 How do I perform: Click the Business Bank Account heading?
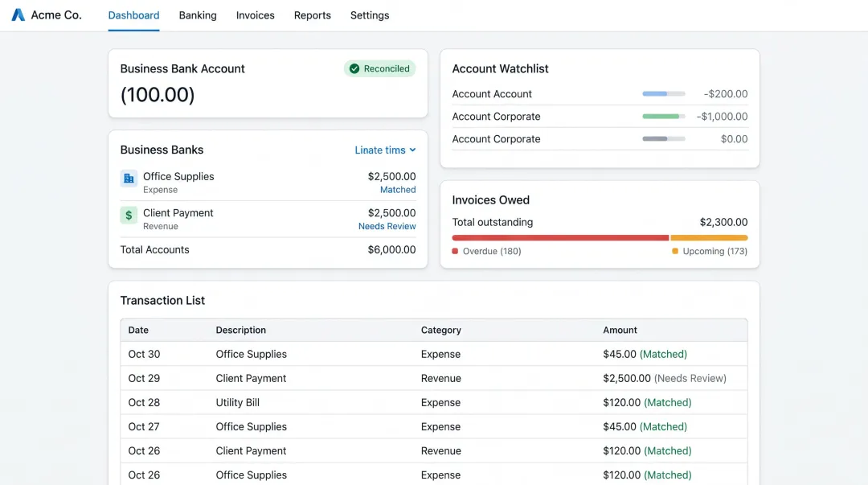click(x=182, y=68)
